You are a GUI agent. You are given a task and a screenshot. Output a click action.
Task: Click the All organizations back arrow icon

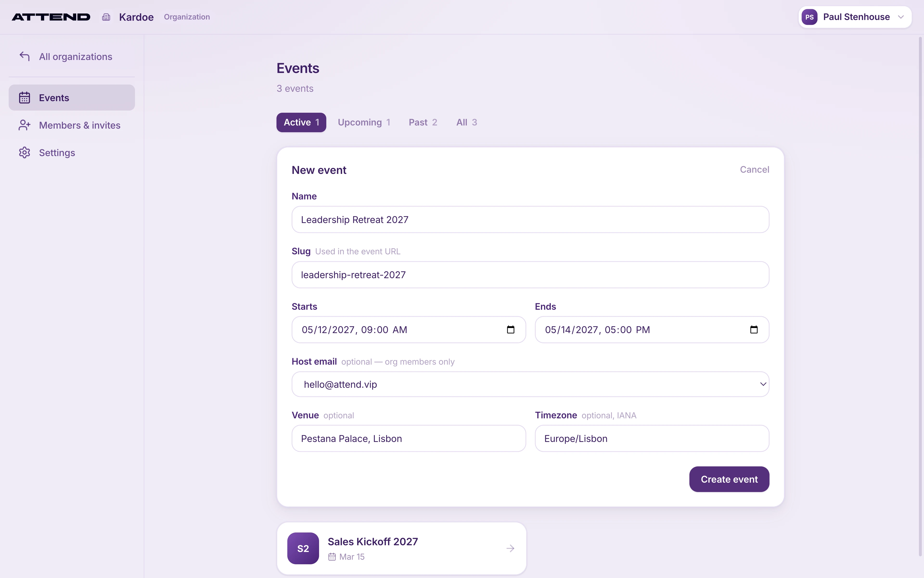click(x=25, y=56)
